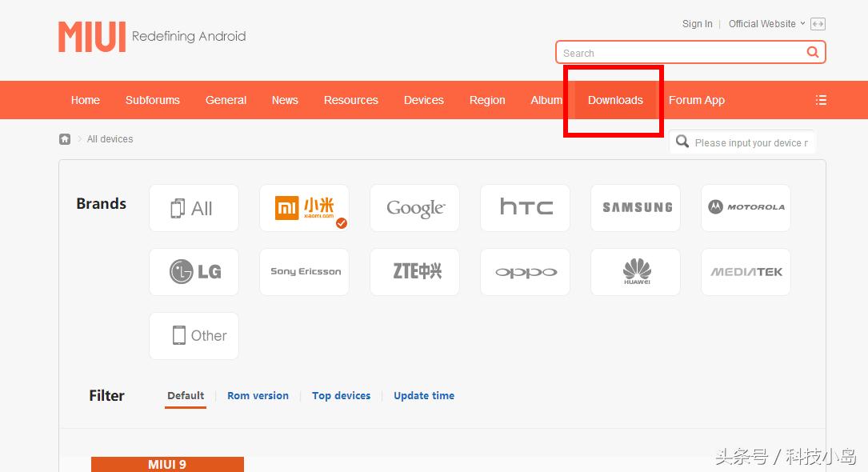Select the Xiaomi brand tile
The height and width of the screenshot is (472, 868).
click(x=305, y=208)
